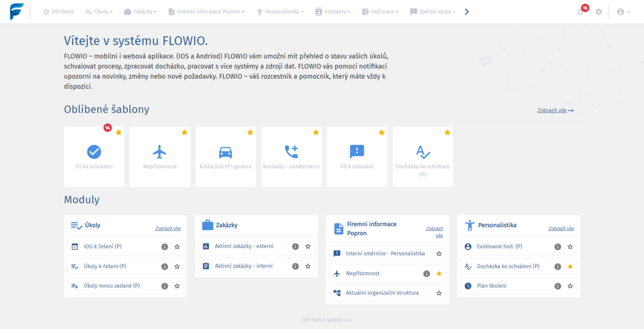The width and height of the screenshot is (644, 329).
Task: Favorite Aktivní zakázky - interní with star
Action: click(x=308, y=266)
